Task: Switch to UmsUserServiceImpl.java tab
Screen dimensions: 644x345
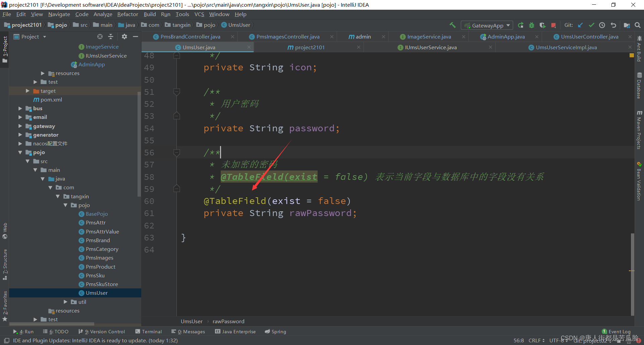Action: [566, 47]
